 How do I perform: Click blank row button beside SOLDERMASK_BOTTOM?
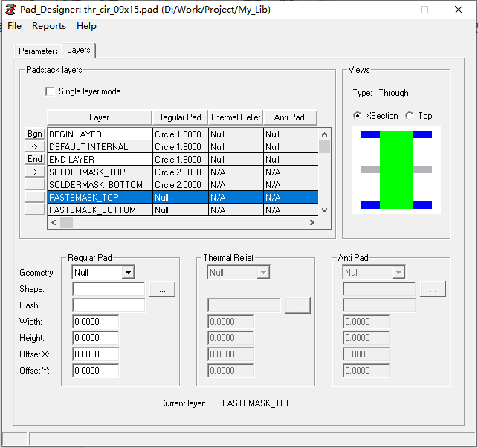[35, 184]
